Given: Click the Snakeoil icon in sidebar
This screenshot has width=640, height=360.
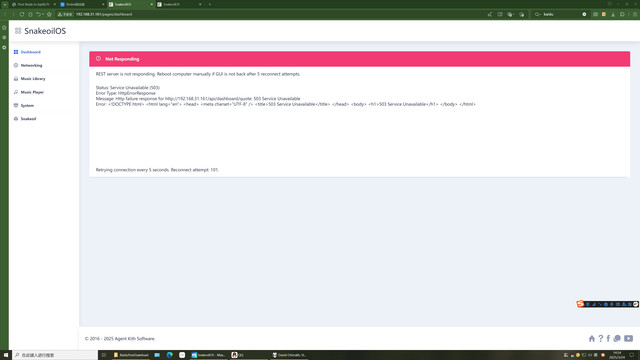Looking at the screenshot, I should tap(16, 119).
